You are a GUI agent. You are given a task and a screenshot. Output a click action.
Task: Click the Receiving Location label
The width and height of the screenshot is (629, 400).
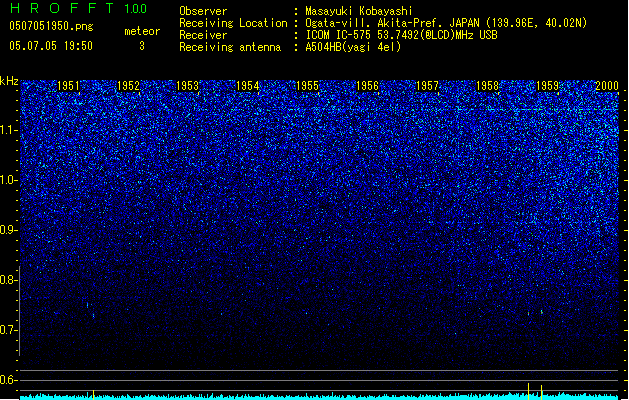coord(233,23)
